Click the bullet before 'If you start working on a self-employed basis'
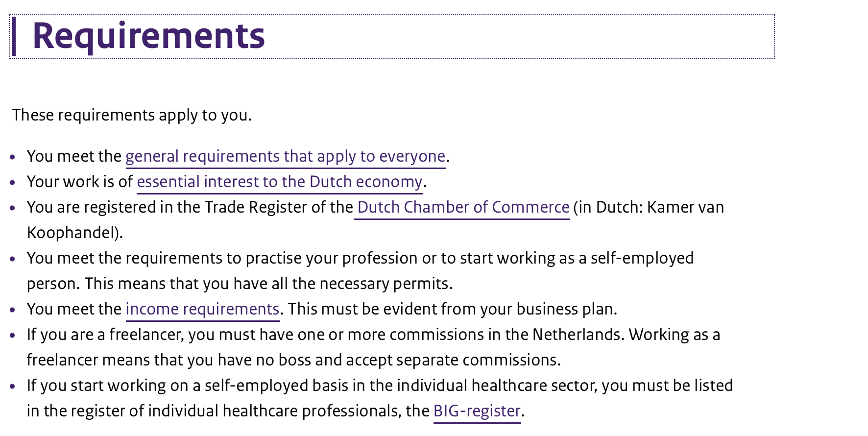Image resolution: width=868 pixels, height=436 pixels. 13,387
